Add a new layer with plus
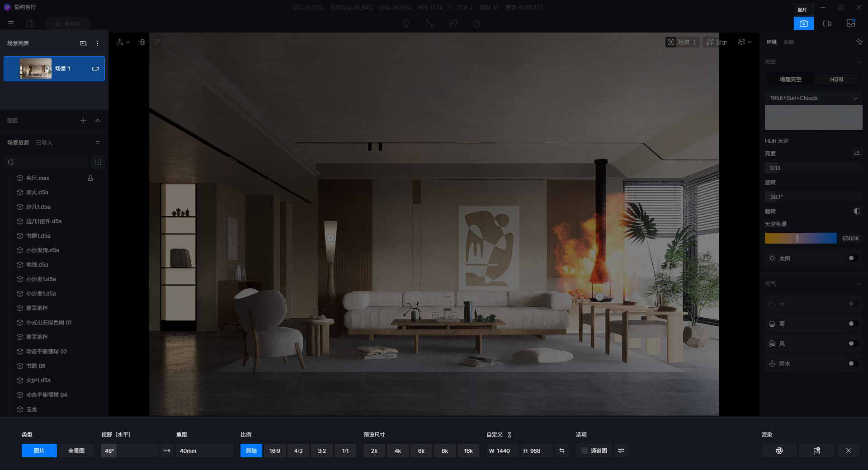Image resolution: width=868 pixels, height=470 pixels. coord(83,121)
